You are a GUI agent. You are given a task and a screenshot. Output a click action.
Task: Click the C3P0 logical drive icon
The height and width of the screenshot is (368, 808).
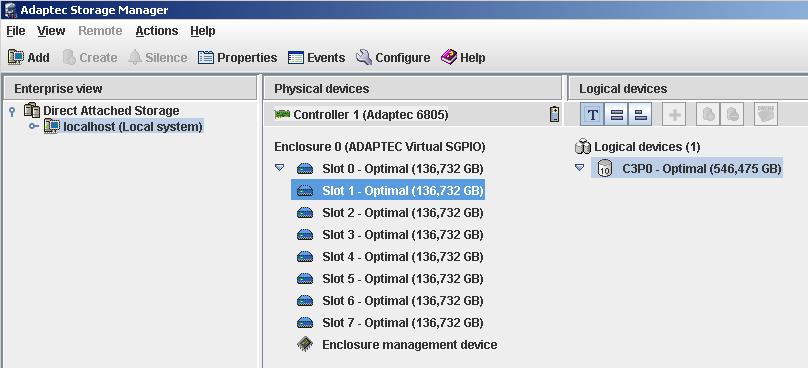click(604, 168)
